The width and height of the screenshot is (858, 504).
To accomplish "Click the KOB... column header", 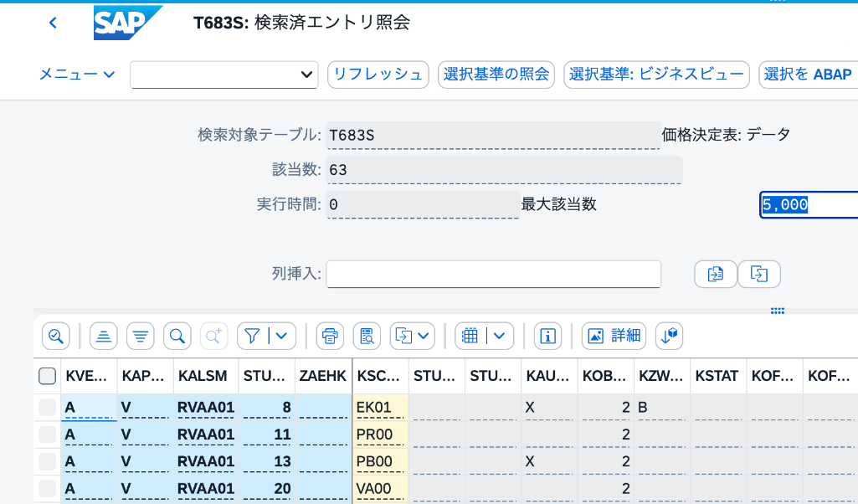I will coord(606,376).
